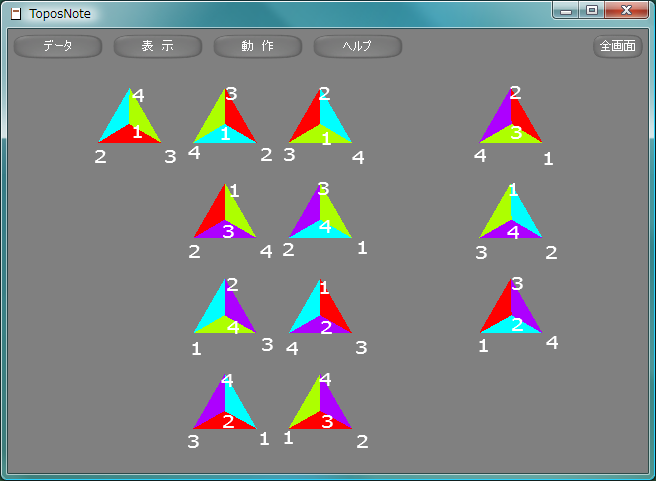This screenshot has width=656, height=481.
Task: Click red face of apex-1 center-2 triangle
Action: pyautogui.click(x=331, y=310)
